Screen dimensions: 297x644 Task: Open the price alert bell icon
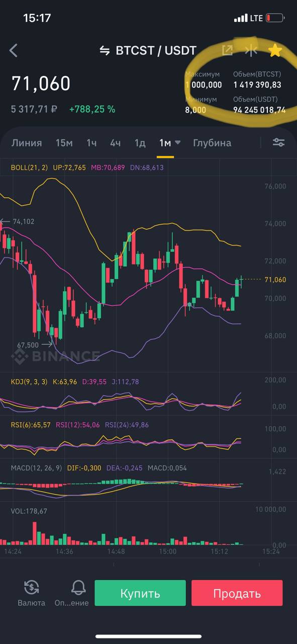tap(78, 587)
